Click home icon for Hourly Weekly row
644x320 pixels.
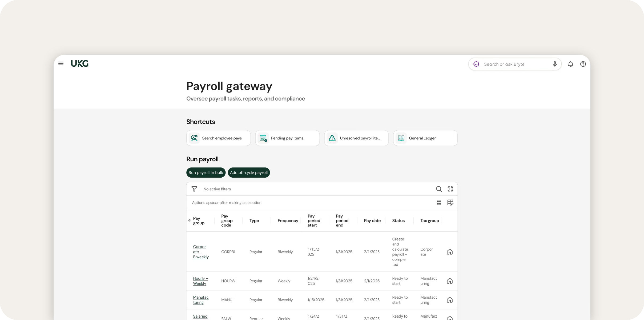click(449, 281)
